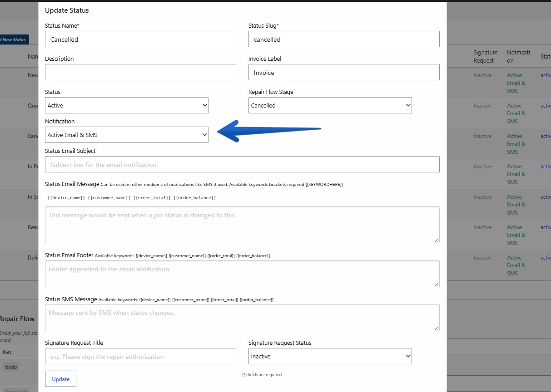Click the Status Name field containing Cancelled
The width and height of the screenshot is (551, 392).
(x=140, y=39)
